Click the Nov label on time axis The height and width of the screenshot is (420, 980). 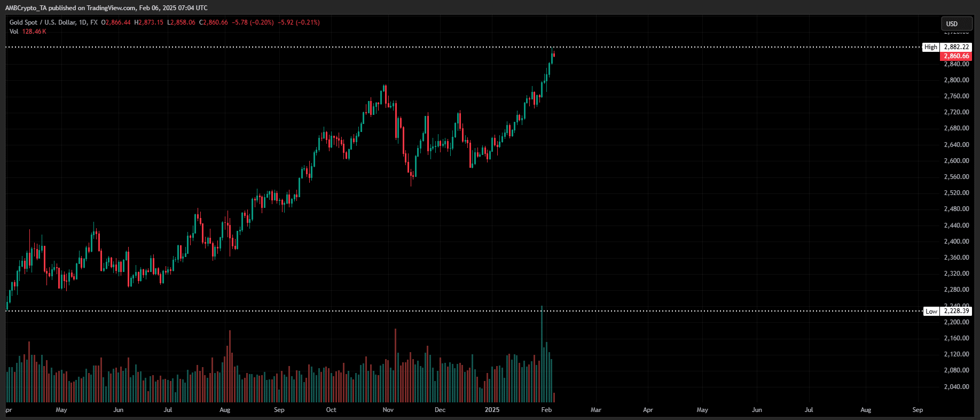coord(388,410)
